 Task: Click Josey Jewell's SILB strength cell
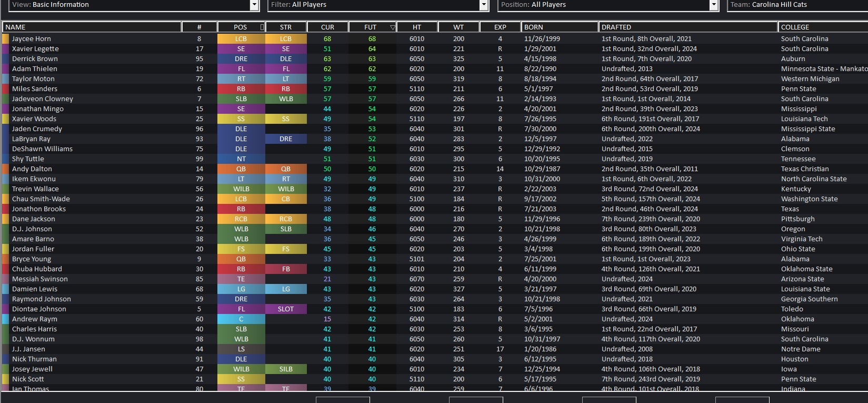[x=286, y=369]
